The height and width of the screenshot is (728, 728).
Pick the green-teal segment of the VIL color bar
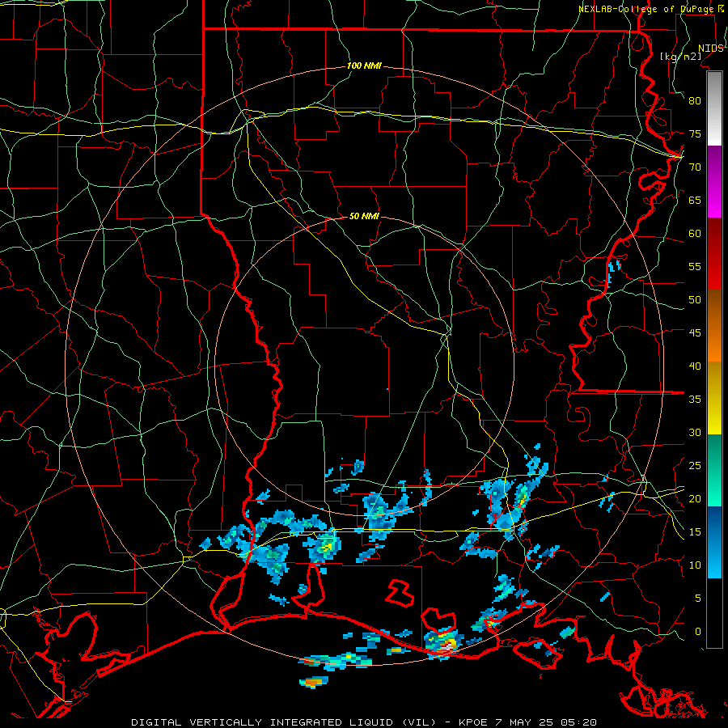tap(714, 470)
